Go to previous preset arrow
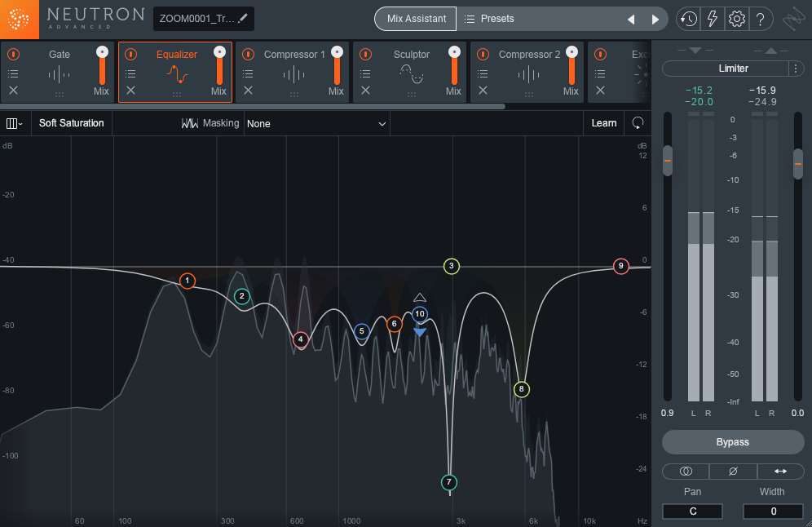 631,20
